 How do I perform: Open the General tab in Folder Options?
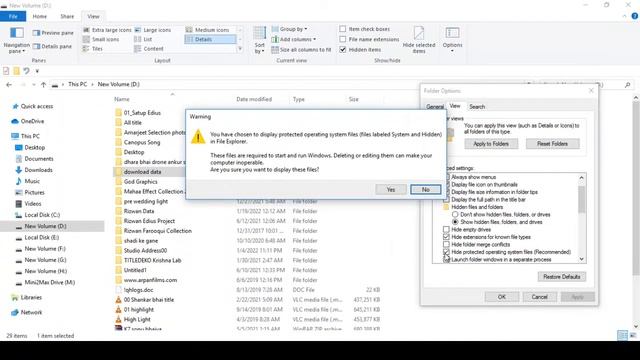pos(435,107)
